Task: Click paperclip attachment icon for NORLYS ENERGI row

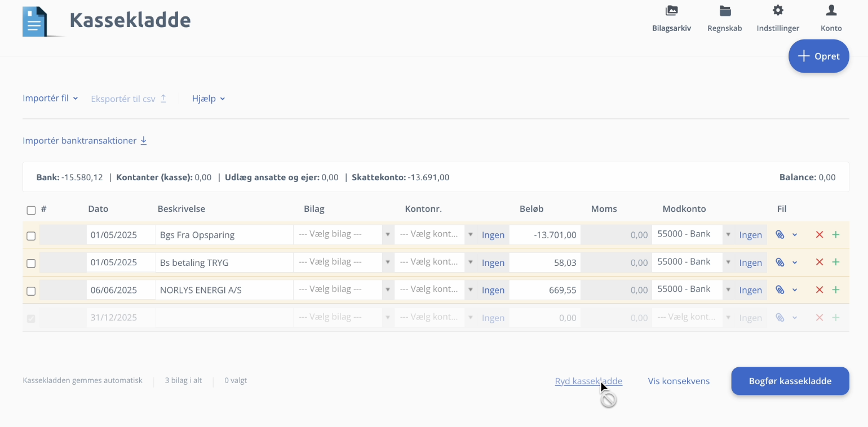Action: [780, 290]
